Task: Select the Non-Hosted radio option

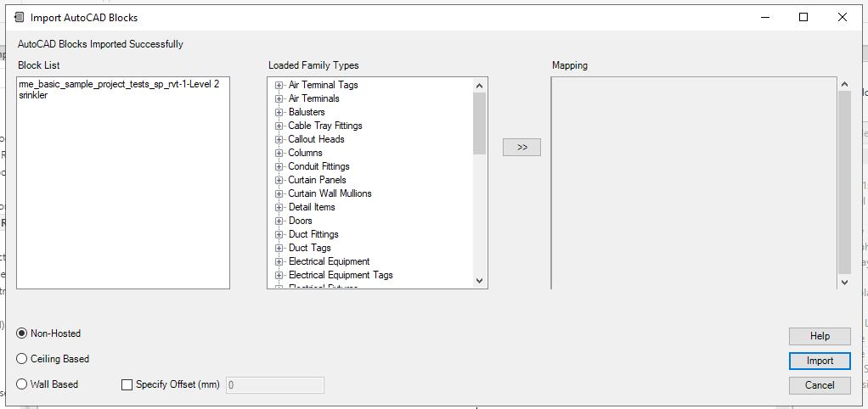Action: pyautogui.click(x=22, y=333)
